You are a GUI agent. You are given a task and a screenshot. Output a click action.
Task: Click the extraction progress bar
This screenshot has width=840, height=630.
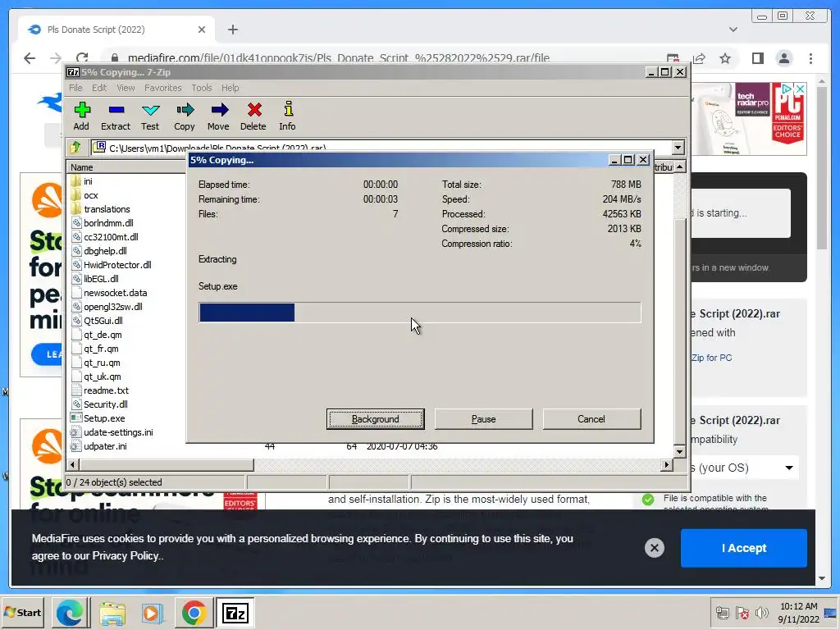[x=419, y=313]
